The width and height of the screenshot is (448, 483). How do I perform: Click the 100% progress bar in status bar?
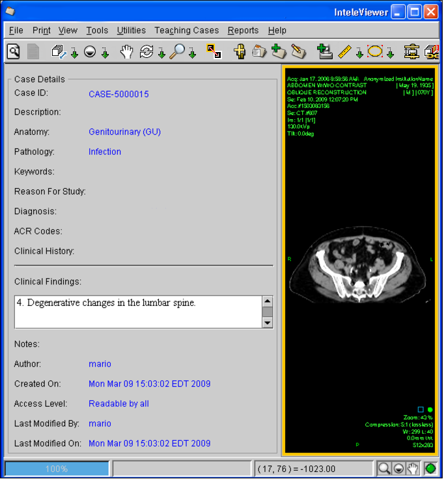pos(57,469)
